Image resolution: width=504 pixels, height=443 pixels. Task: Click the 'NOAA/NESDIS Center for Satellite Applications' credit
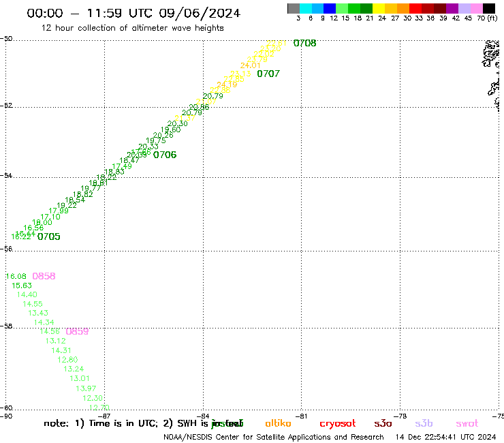247,438
